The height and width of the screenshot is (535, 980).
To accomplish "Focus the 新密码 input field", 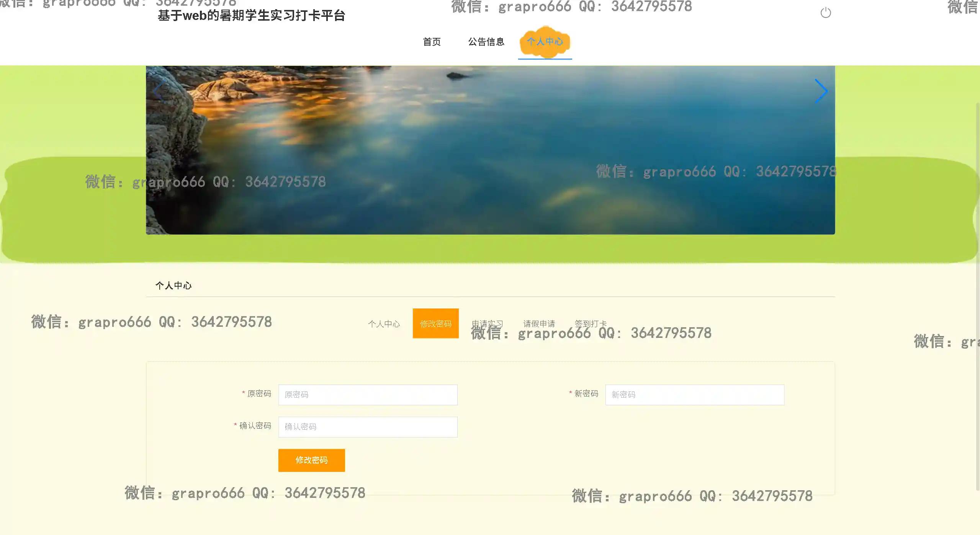I will click(694, 395).
